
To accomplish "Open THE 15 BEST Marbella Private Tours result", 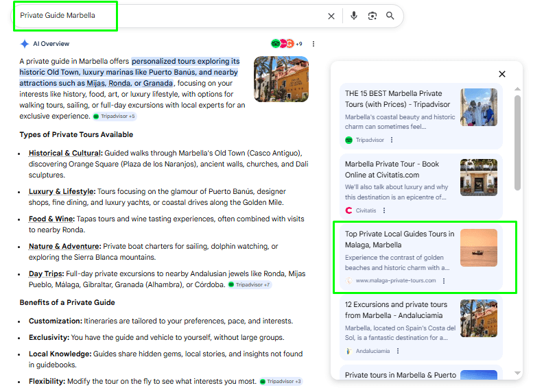I will click(x=394, y=98).
